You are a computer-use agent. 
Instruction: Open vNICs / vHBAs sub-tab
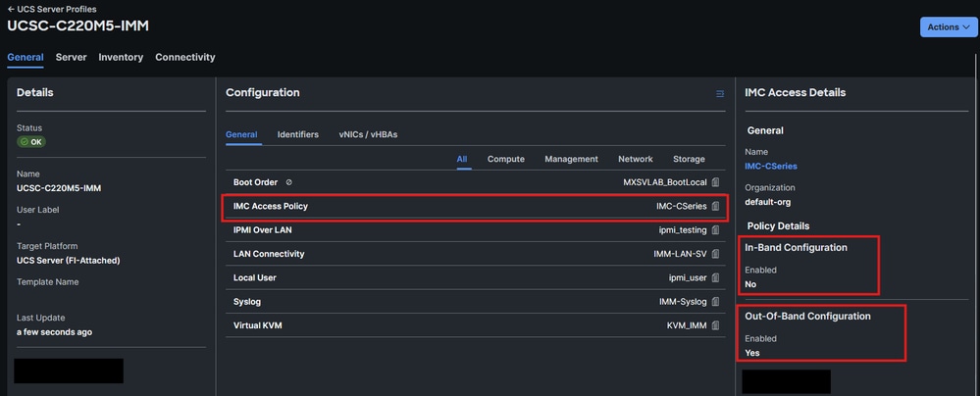(368, 134)
